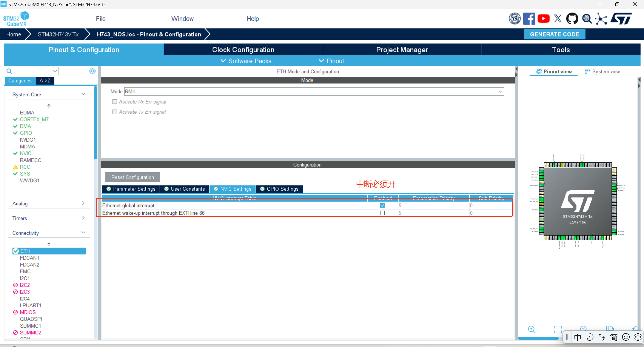644x347 pixels.
Task: Enable Ethernet wake-up interrupt EXTI line 86
Action: (x=382, y=213)
